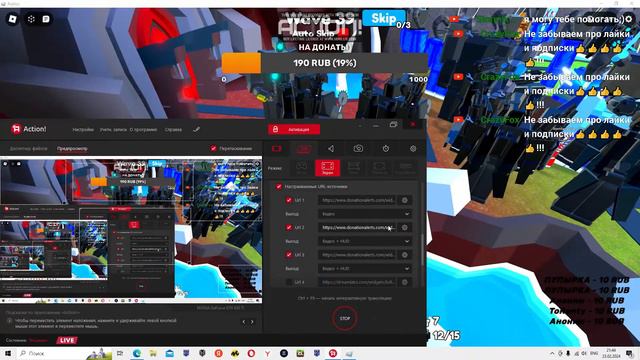Click the wrench tool icon in Action!

coord(196,129)
